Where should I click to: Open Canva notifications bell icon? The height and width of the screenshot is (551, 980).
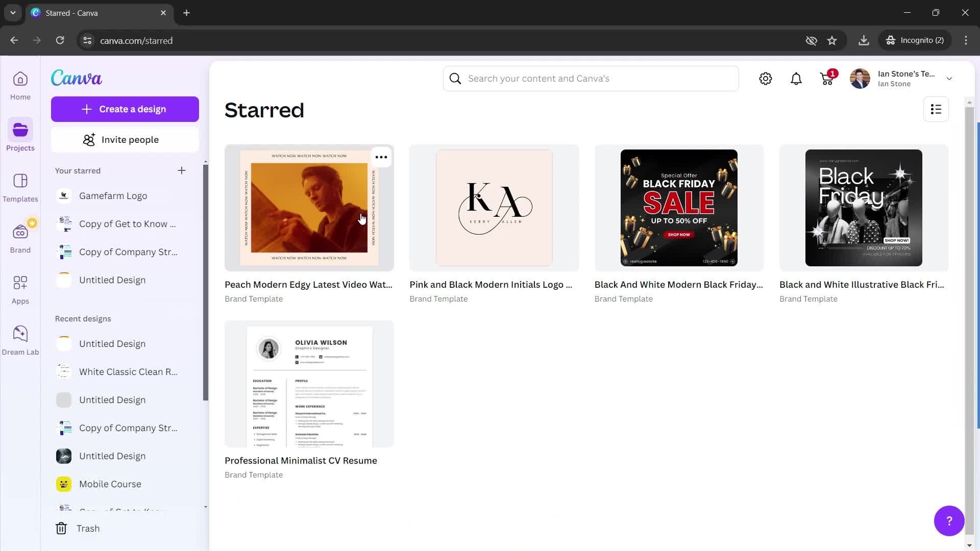coord(796,78)
